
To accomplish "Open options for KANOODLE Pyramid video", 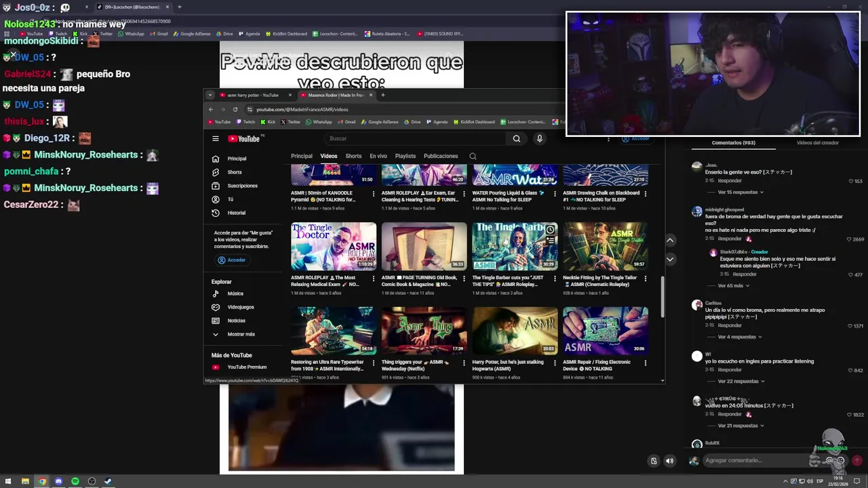I will (373, 194).
